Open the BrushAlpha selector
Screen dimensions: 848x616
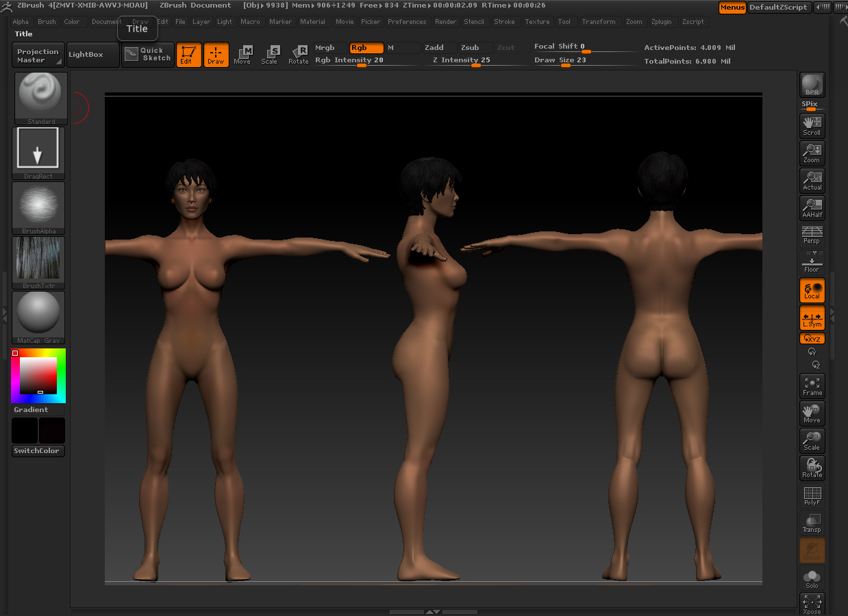[38, 208]
